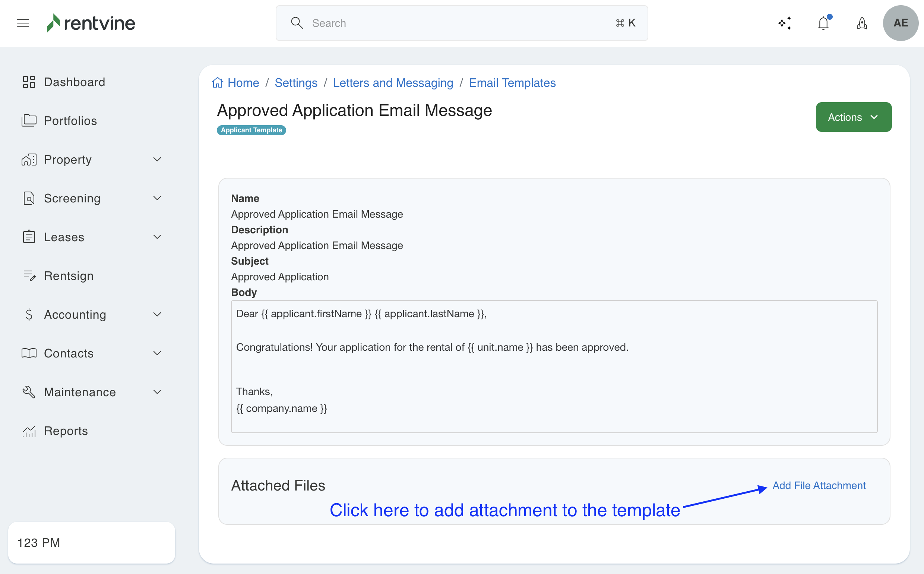Screen dimensions: 924x574
Task: Expand the Property sidebar section
Action: pos(157,160)
